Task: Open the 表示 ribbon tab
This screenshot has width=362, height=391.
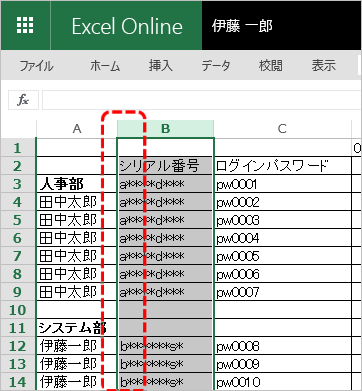Action: click(x=323, y=66)
